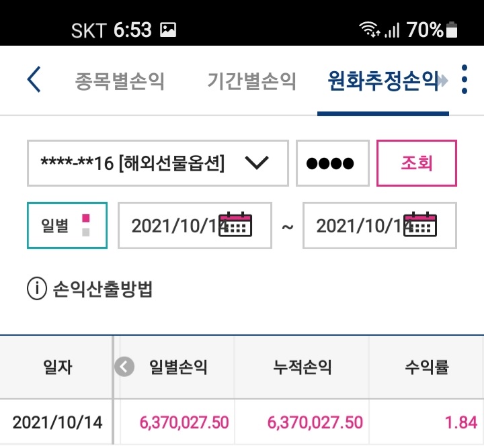Open the start date calendar picker icon
This screenshot has height=448, width=484.
click(x=235, y=224)
